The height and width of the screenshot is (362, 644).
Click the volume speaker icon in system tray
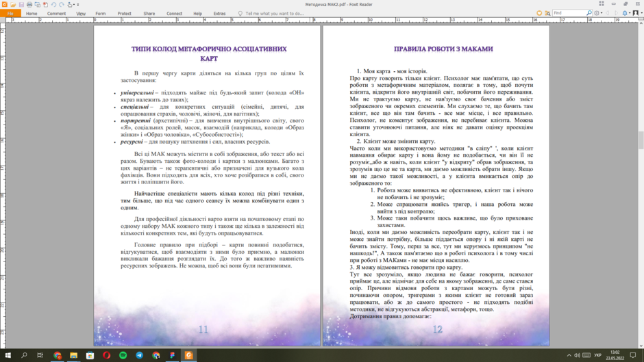click(x=577, y=355)
